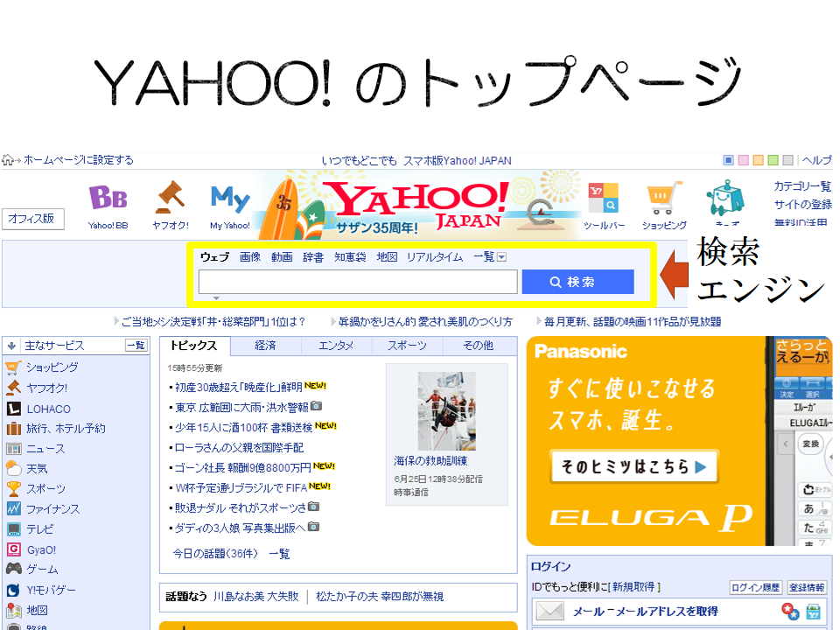Viewport: 840px width, 630px height.
Task: Select the 動画 search tab
Action: (x=282, y=257)
